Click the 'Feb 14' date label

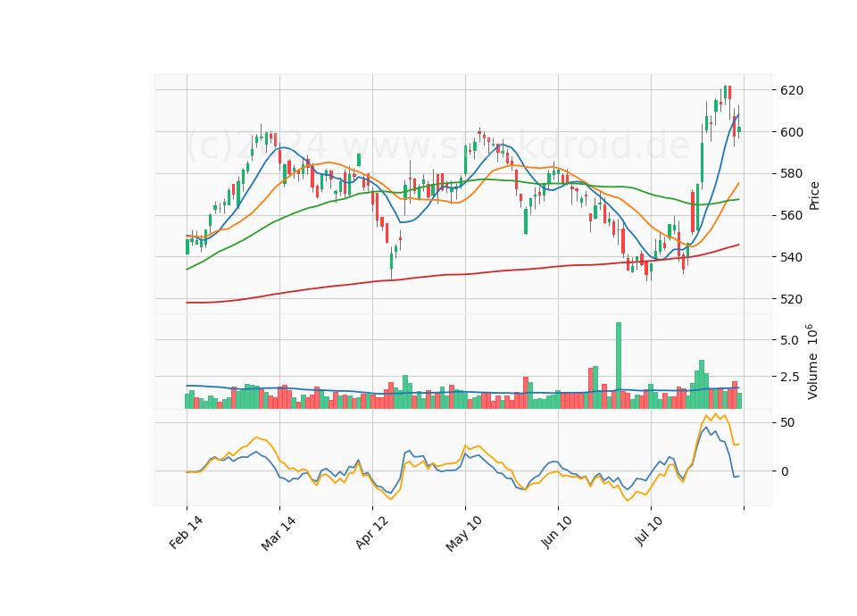(x=186, y=532)
